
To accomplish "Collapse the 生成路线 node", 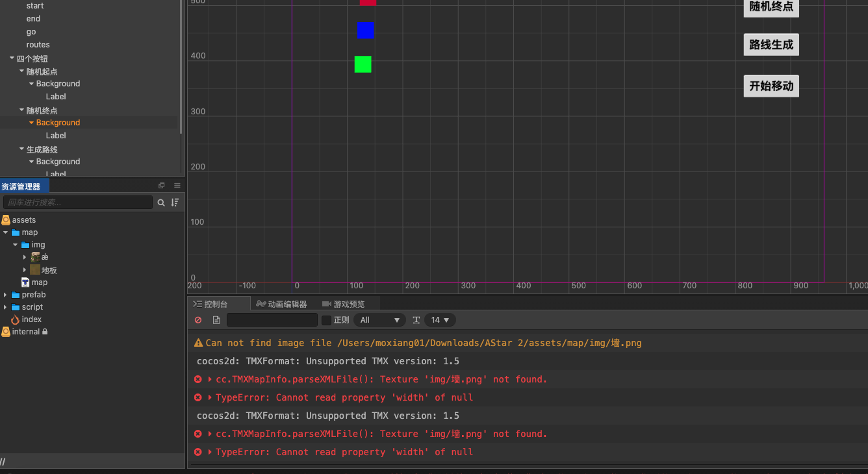I will coord(21,149).
